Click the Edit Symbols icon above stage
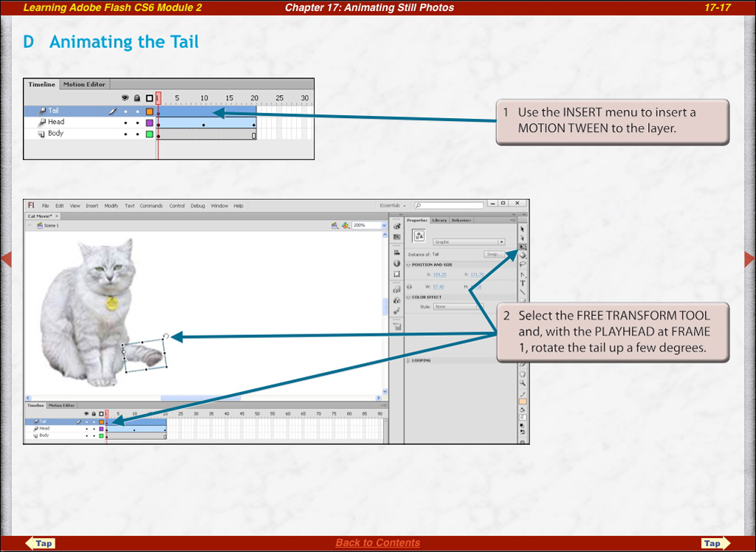Screen dimensions: 756x552 (346, 225)
